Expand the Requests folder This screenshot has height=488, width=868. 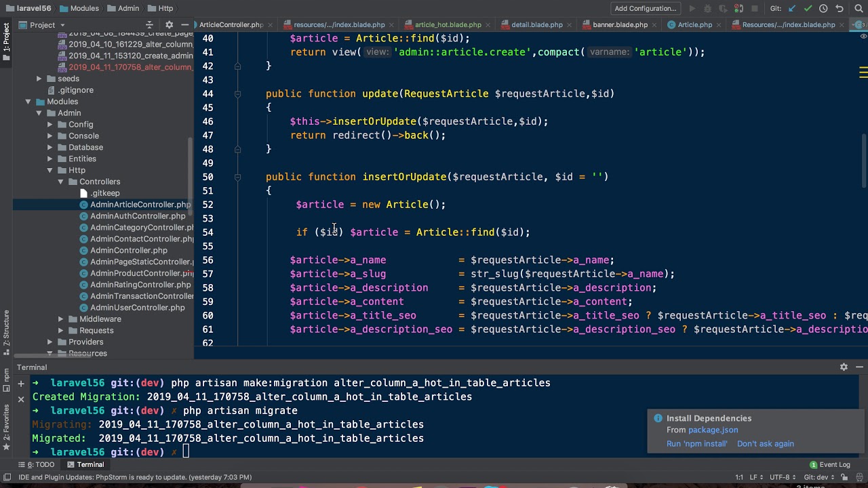pyautogui.click(x=61, y=331)
